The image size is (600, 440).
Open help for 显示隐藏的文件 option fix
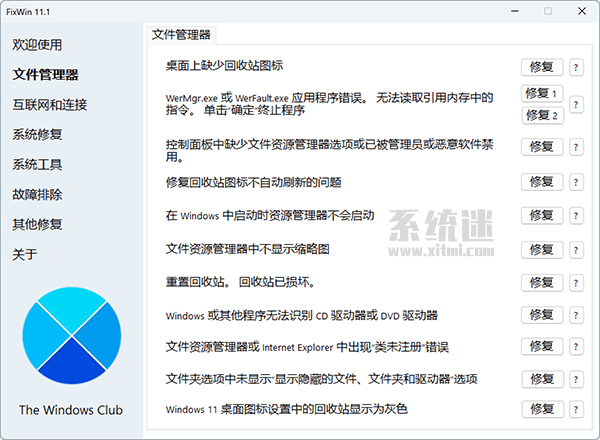pyautogui.click(x=576, y=379)
